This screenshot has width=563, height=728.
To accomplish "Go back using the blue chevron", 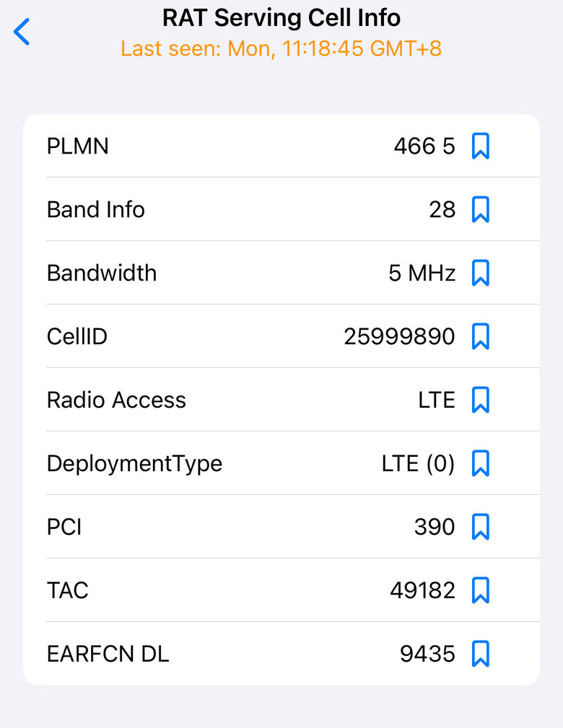I will point(22,32).
